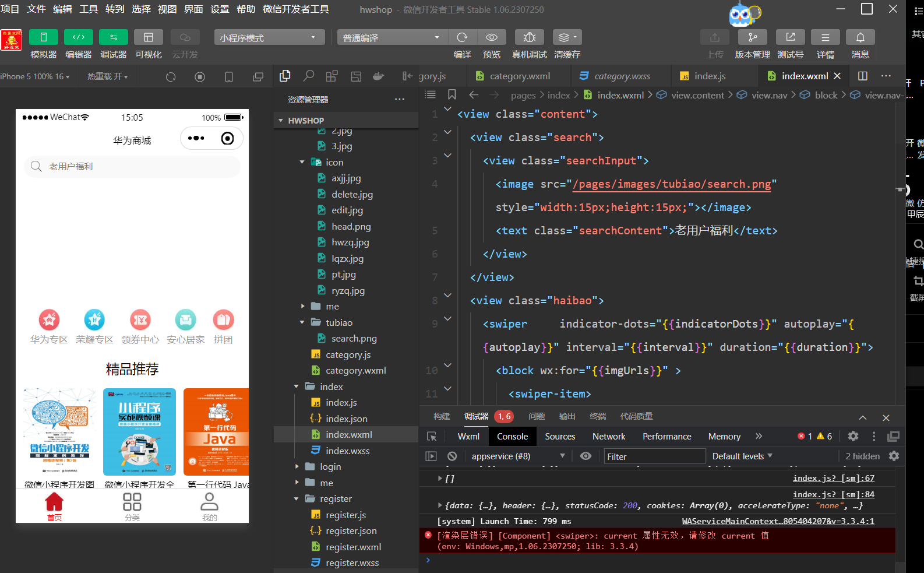
Task: Click the clear console icon
Action: pos(452,456)
